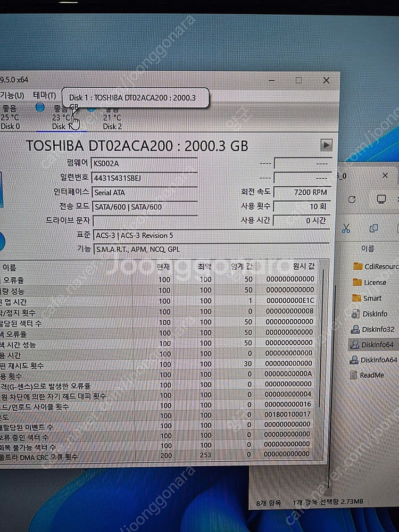This screenshot has height=532, width=399.
Task: Click the SMART table vertical scrollbar
Action: tap(321, 339)
